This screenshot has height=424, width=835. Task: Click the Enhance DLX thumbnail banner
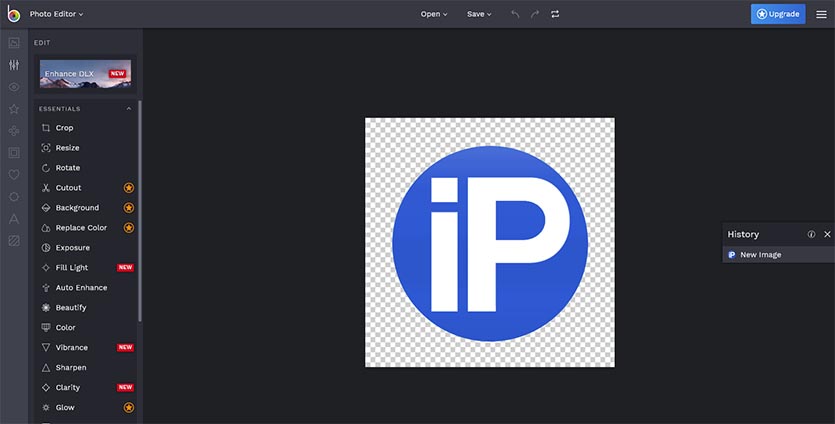point(85,74)
